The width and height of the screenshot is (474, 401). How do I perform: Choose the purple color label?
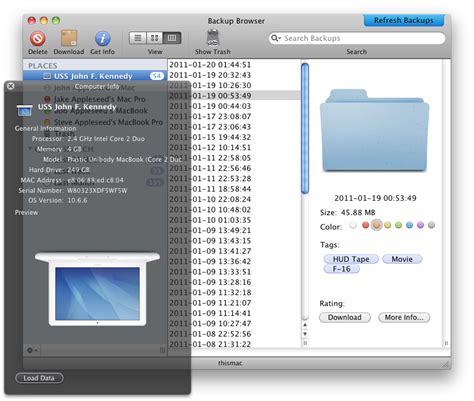tap(420, 225)
